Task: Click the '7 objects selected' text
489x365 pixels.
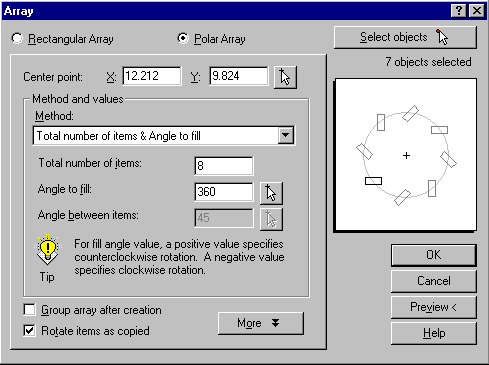Action: [x=428, y=62]
